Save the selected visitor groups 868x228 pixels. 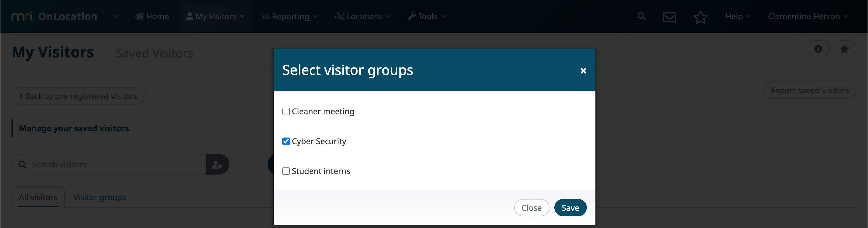(570, 208)
